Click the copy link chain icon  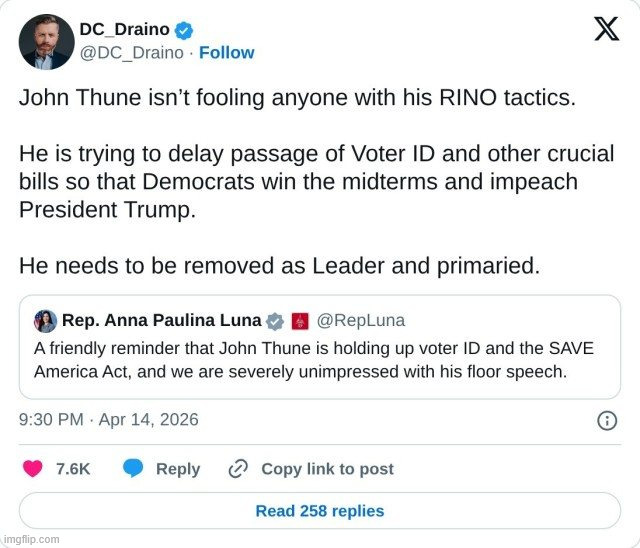coord(238,468)
